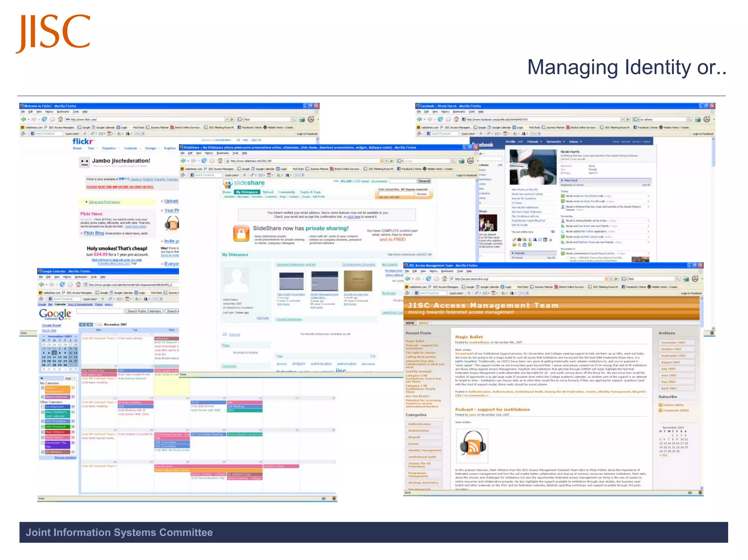Click orange padlock private sharing icon
Image resolution: width=748 pixels, height=560 pixels.
[x=241, y=234]
